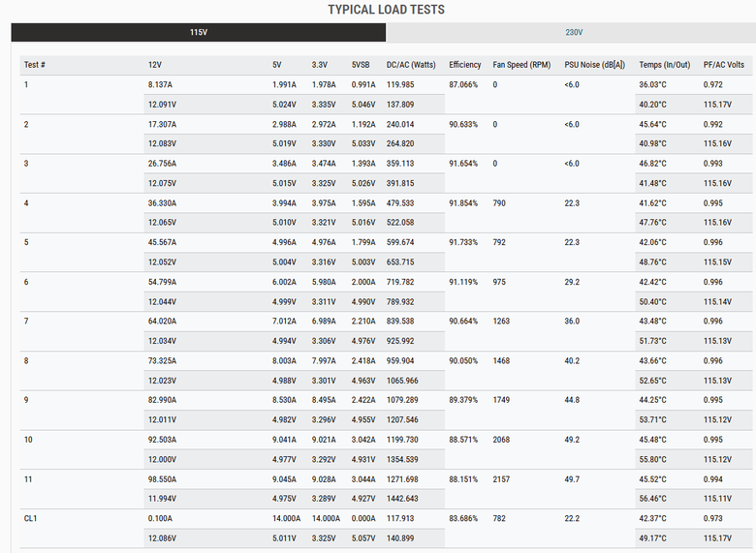This screenshot has width=756, height=553.
Task: Select the 115V tab
Action: [198, 32]
